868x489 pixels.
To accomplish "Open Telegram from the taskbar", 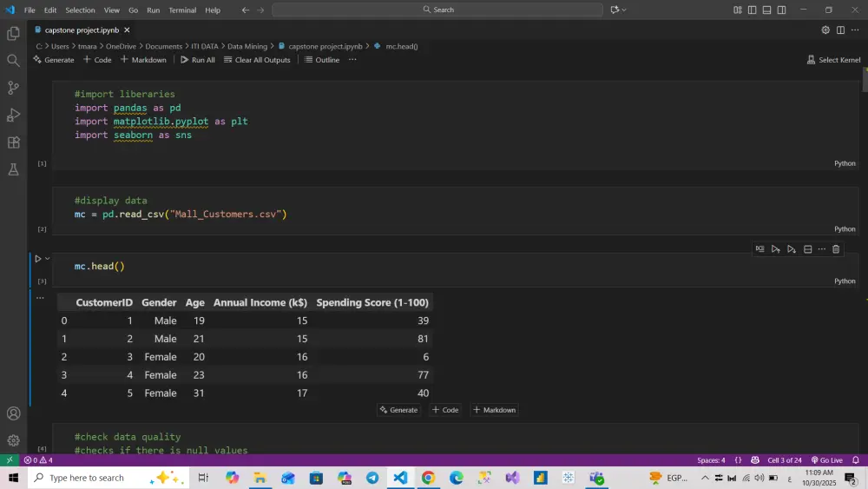I will [x=372, y=478].
